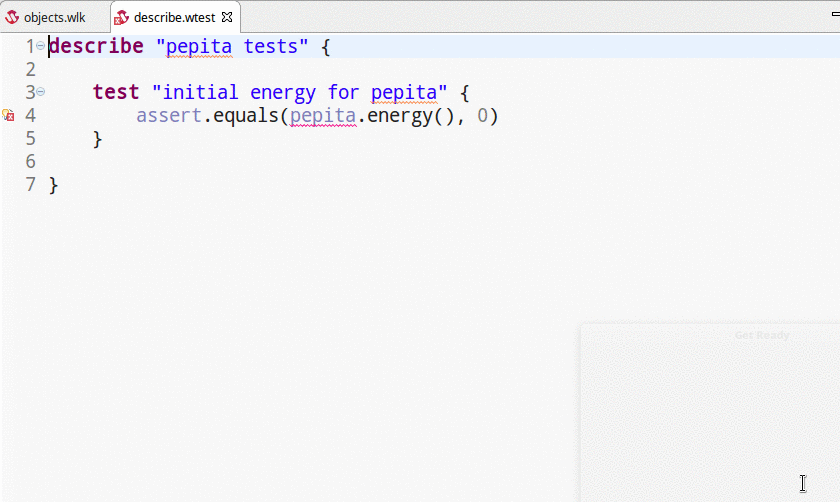Collapse the describe block on line 1

(x=40, y=46)
